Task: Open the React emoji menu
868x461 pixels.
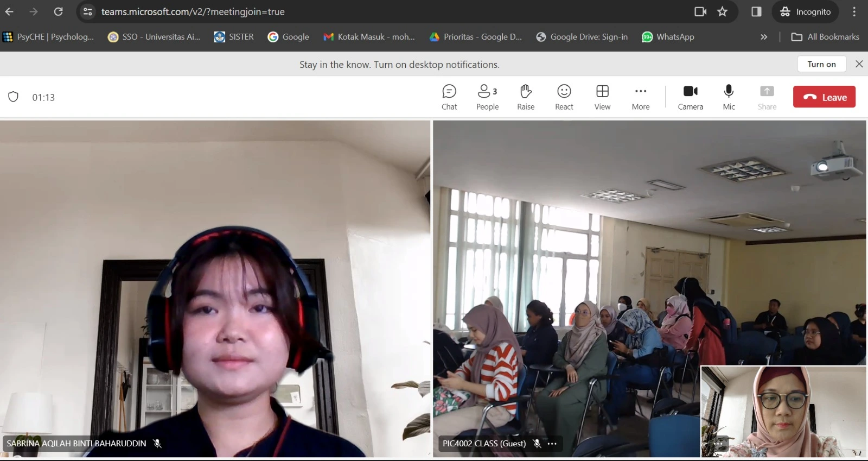Action: [564, 98]
